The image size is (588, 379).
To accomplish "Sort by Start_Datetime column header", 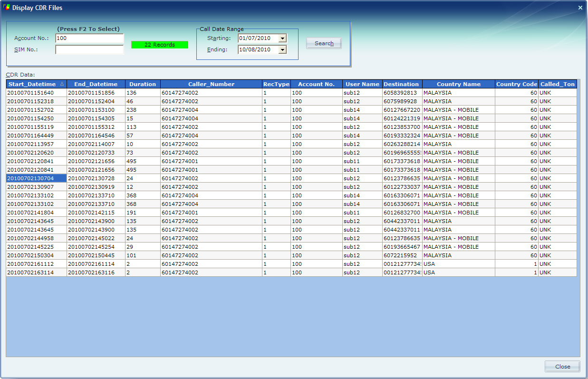I will pos(33,84).
